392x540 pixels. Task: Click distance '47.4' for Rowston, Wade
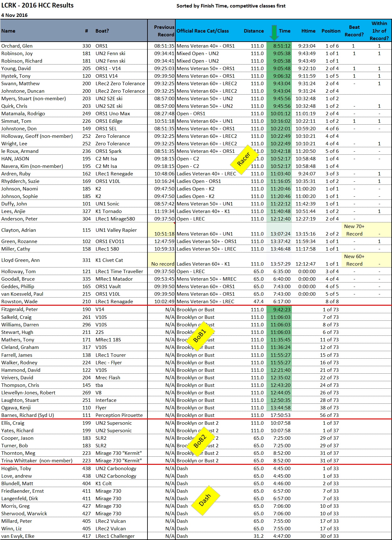pyautogui.click(x=259, y=301)
